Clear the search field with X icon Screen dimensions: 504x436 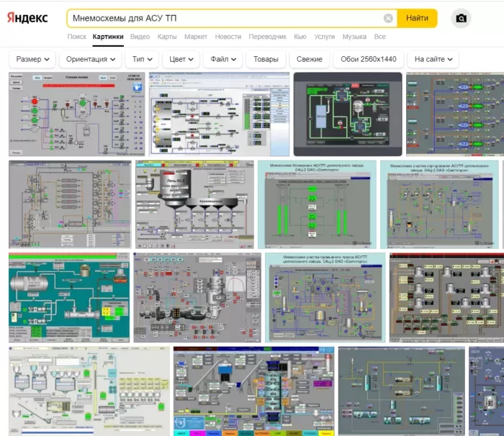coord(388,18)
